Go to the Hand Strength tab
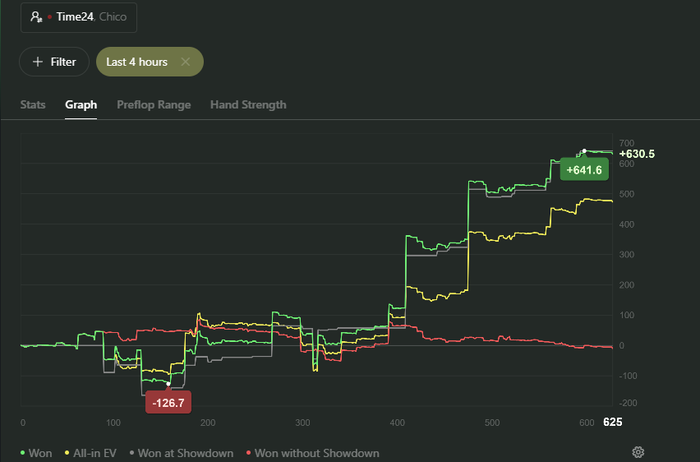 point(248,104)
